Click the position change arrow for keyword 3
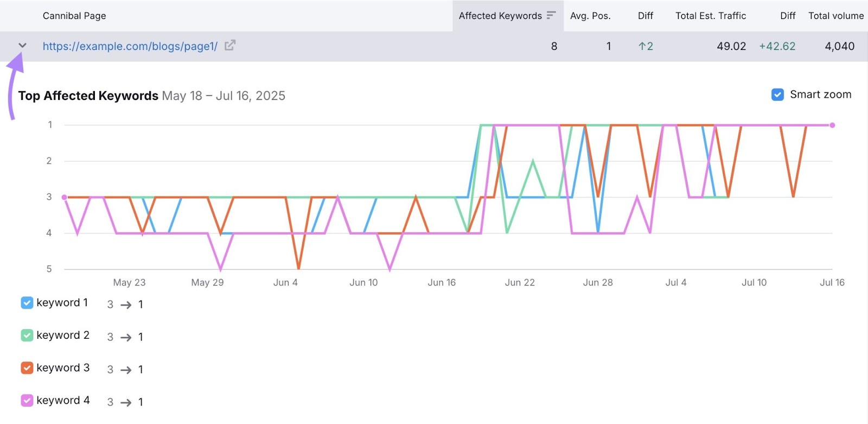Image resolution: width=868 pixels, height=424 pixels. (x=126, y=370)
